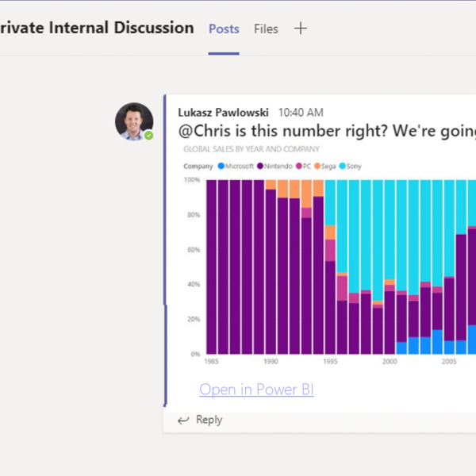This screenshot has width=476, height=476.
Task: Select the PC legend color dot
Action: (299, 166)
